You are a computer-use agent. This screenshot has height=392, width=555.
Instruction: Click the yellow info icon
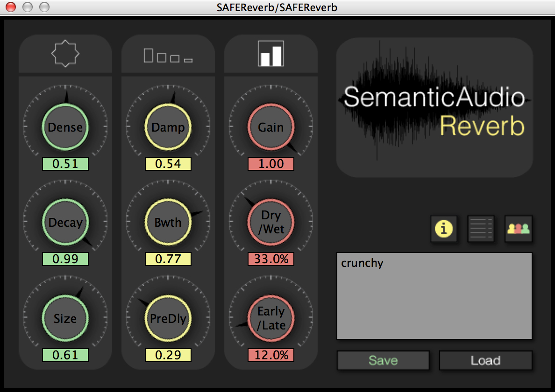(443, 229)
